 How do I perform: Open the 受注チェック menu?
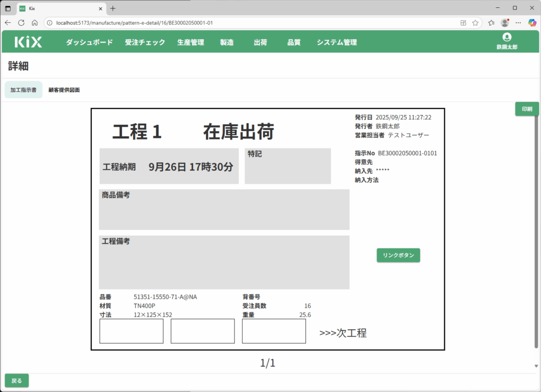pos(145,42)
